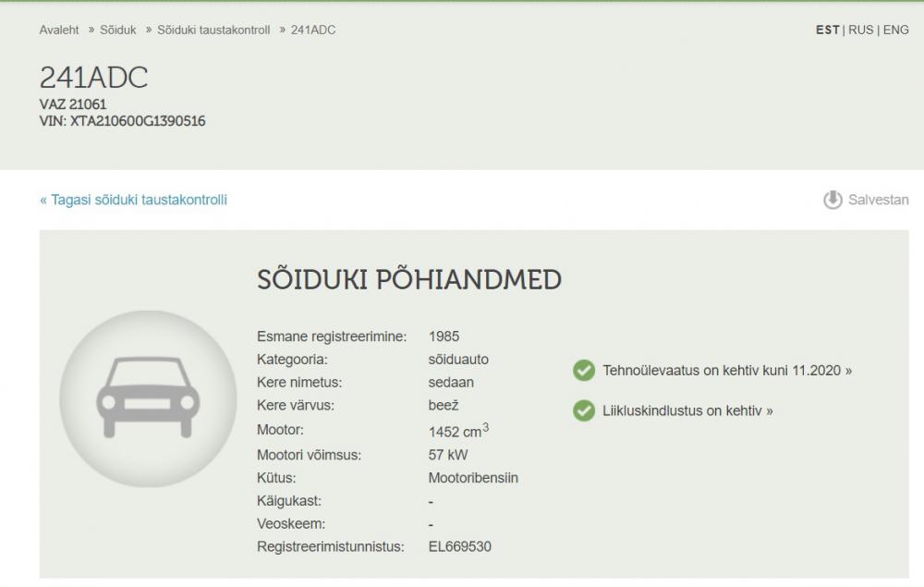Switch language to ENG
Image resolution: width=924 pixels, height=587 pixels.
[896, 30]
